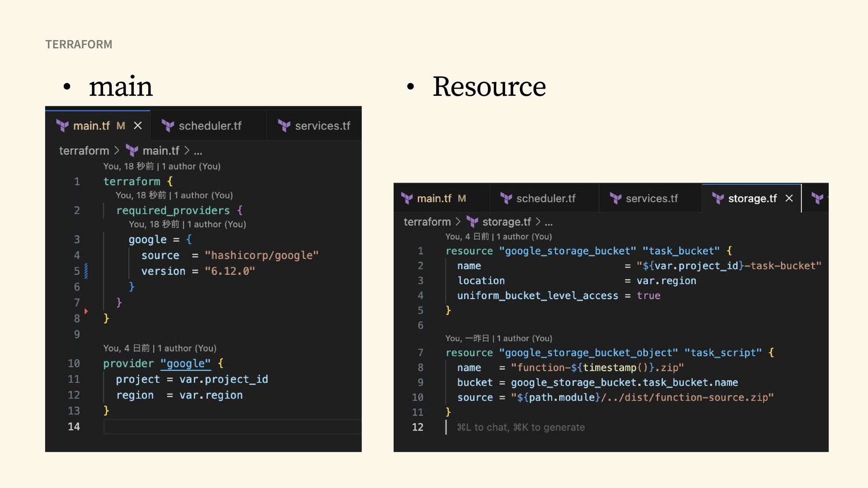
Task: Open main.tf tab in right editor
Action: pyautogui.click(x=441, y=198)
